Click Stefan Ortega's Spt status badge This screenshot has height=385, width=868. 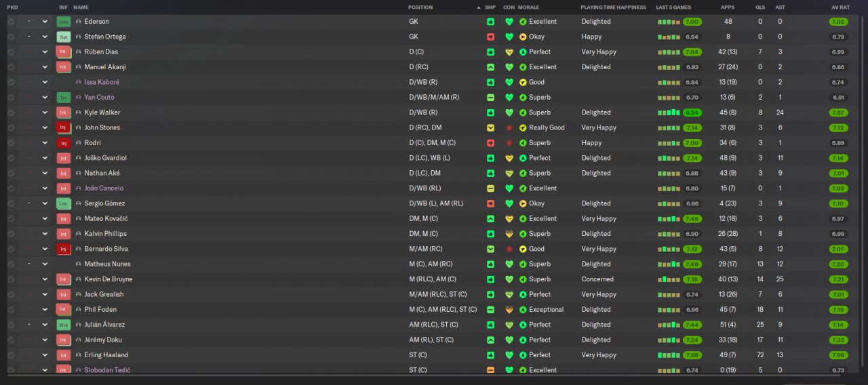click(x=64, y=37)
